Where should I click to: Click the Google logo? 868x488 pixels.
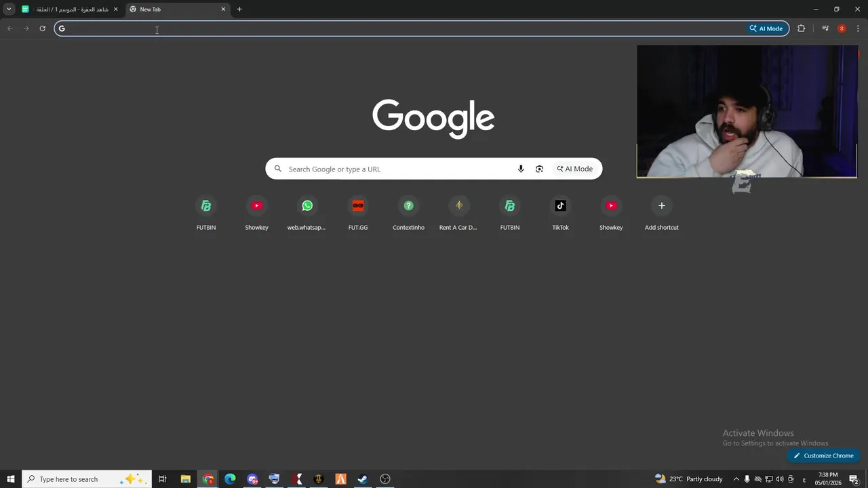coord(433,119)
